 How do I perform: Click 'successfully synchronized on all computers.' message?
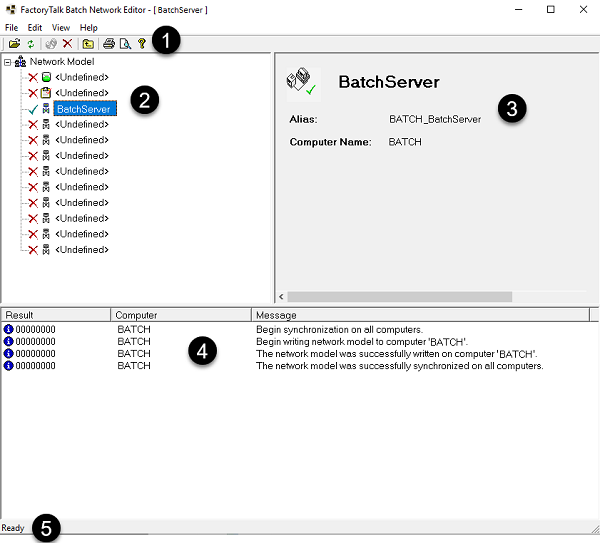coord(399,366)
